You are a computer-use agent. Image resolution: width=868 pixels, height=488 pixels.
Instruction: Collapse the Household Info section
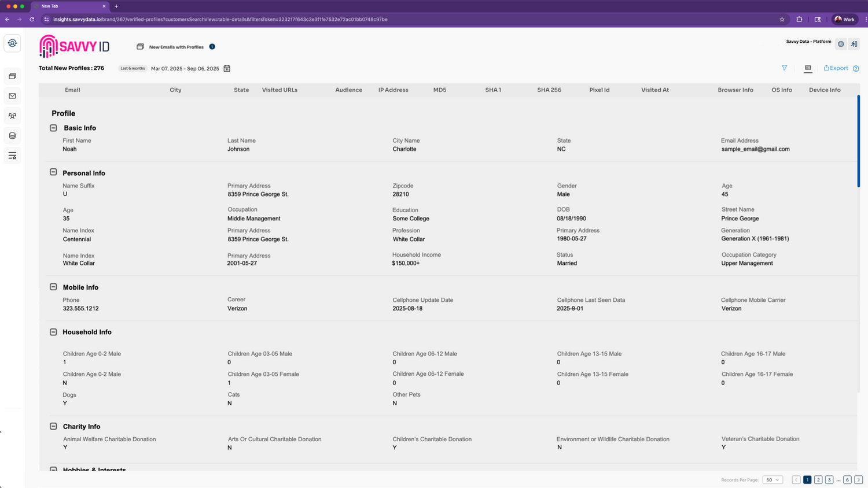[53, 332]
